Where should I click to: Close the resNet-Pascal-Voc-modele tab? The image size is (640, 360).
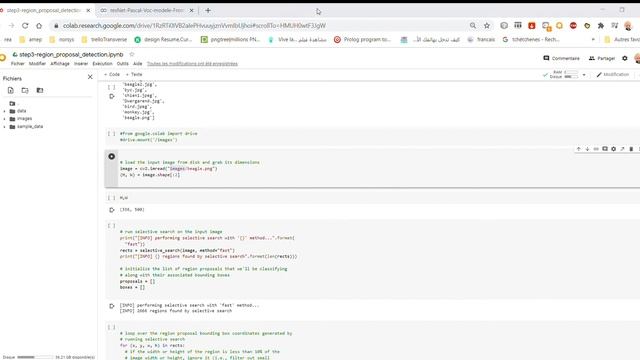(191, 10)
